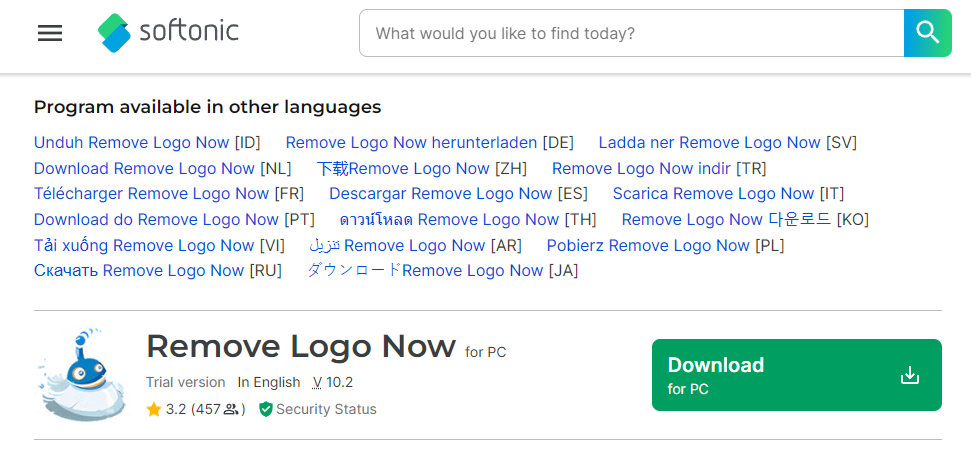Open 'Скачать Remove Logo Now' Russian link
The image size is (971, 452).
click(139, 271)
